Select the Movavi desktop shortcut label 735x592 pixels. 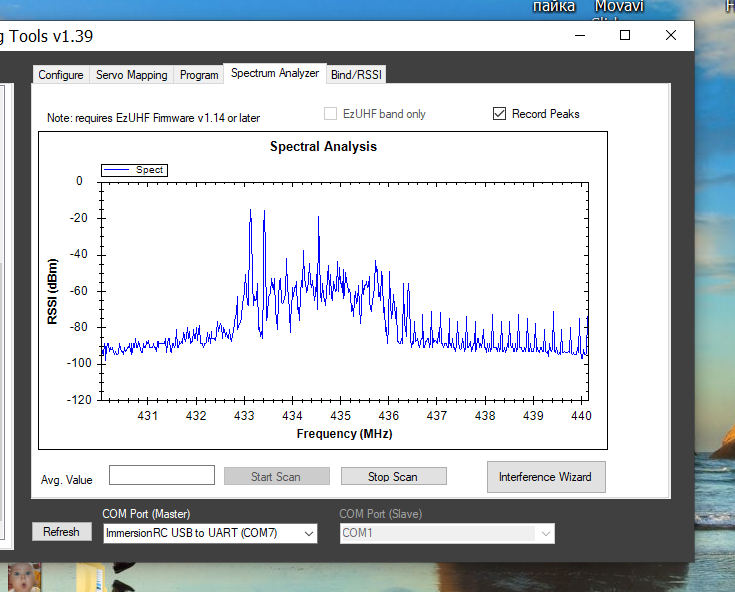619,7
